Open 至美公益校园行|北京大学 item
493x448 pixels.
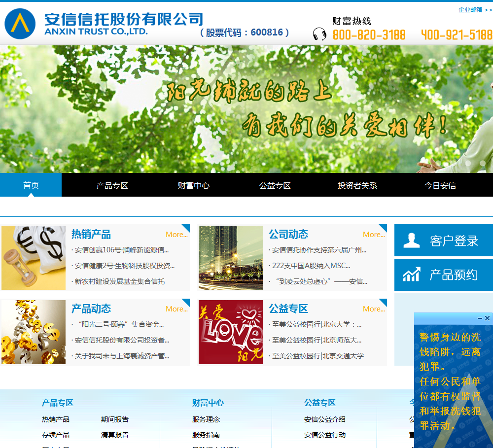click(317, 324)
